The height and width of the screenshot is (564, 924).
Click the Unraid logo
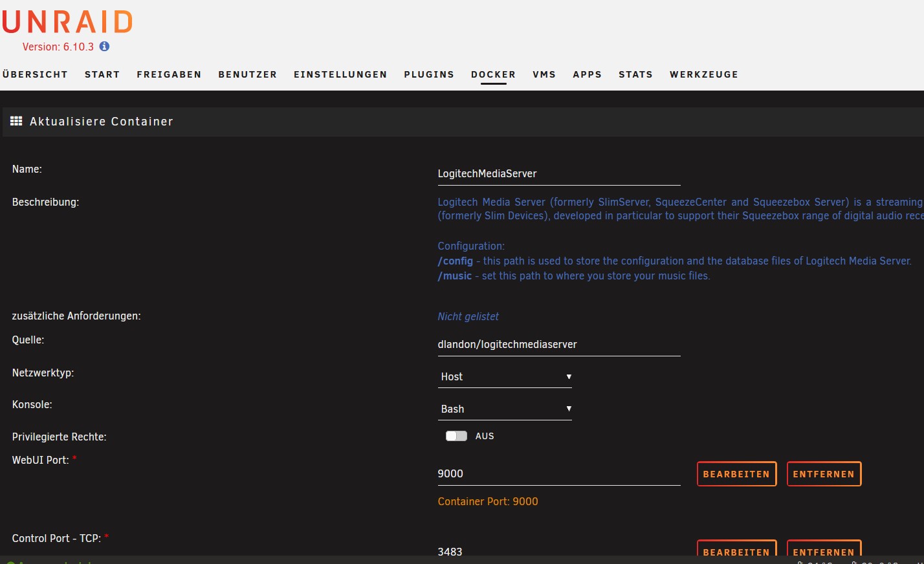67,22
